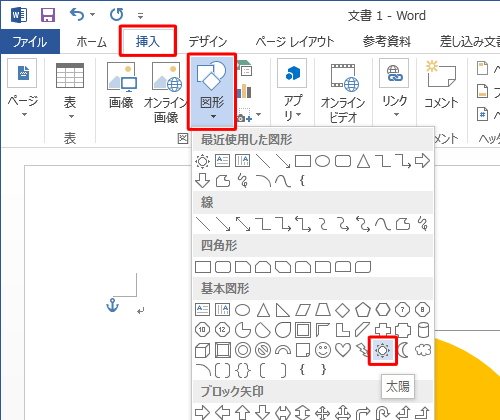
Task: Select the 太陽 sun shape in 基本図形
Action: tap(382, 350)
